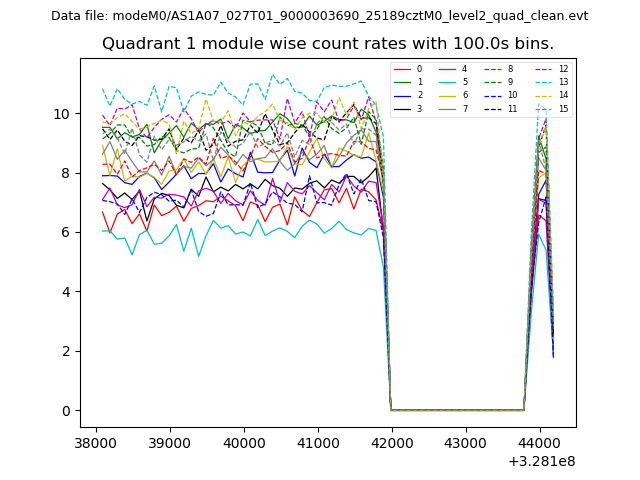Image resolution: width=640 pixels, height=480 pixels.
Task: Select the magenta dashed legend entry for module 12
Action: coord(545,69)
